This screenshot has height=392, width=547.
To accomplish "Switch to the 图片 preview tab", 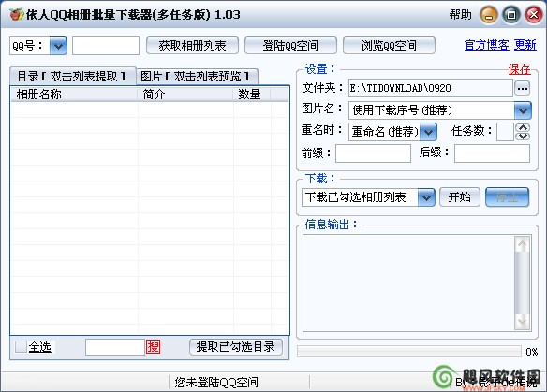I will click(197, 77).
